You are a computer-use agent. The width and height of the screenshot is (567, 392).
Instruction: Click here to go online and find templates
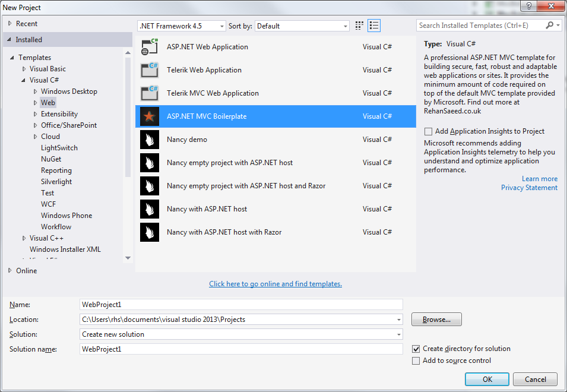click(275, 283)
